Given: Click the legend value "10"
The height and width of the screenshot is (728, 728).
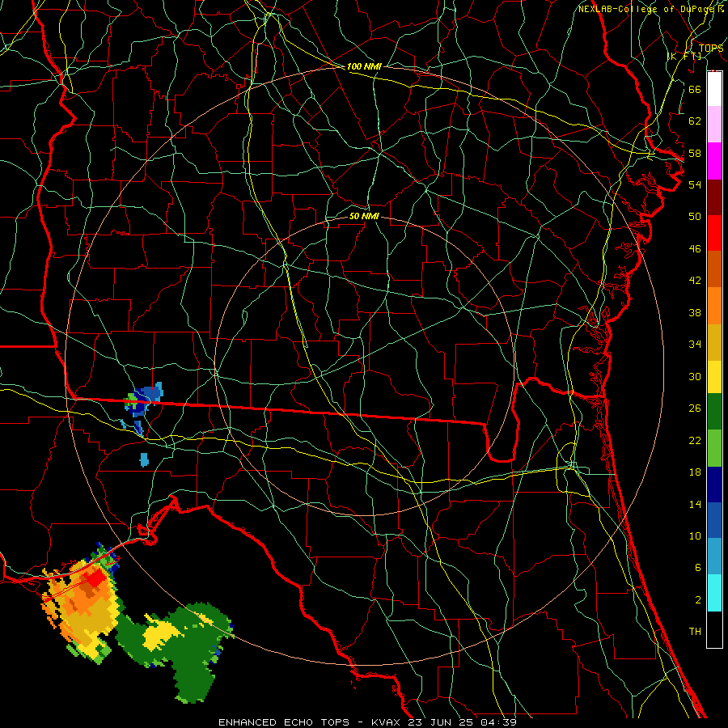Looking at the screenshot, I should pyautogui.click(x=695, y=536).
